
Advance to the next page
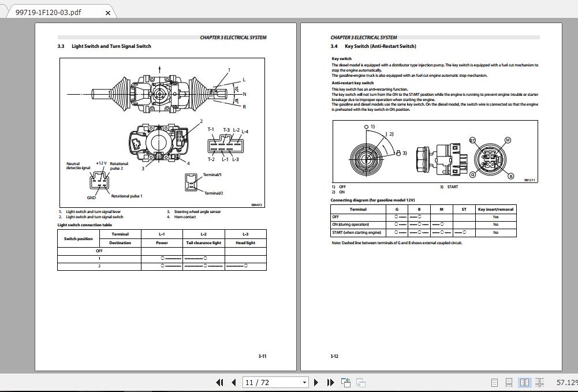tap(315, 382)
